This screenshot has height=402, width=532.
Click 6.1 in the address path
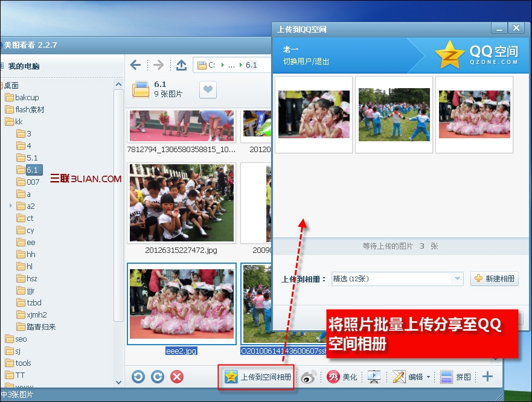tap(251, 65)
